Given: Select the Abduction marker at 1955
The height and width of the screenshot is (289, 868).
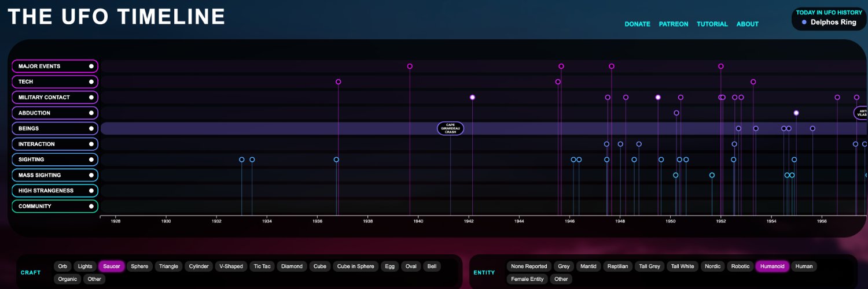Looking at the screenshot, I should coord(796,113).
